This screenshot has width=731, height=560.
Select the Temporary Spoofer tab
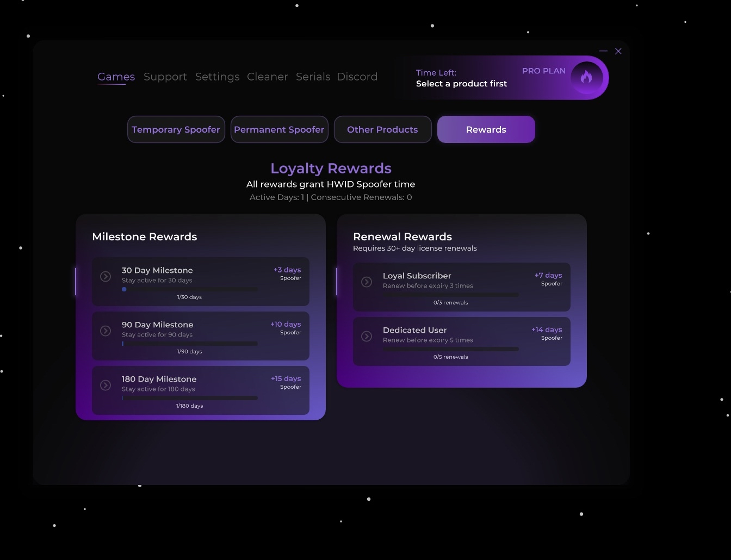[x=176, y=129]
